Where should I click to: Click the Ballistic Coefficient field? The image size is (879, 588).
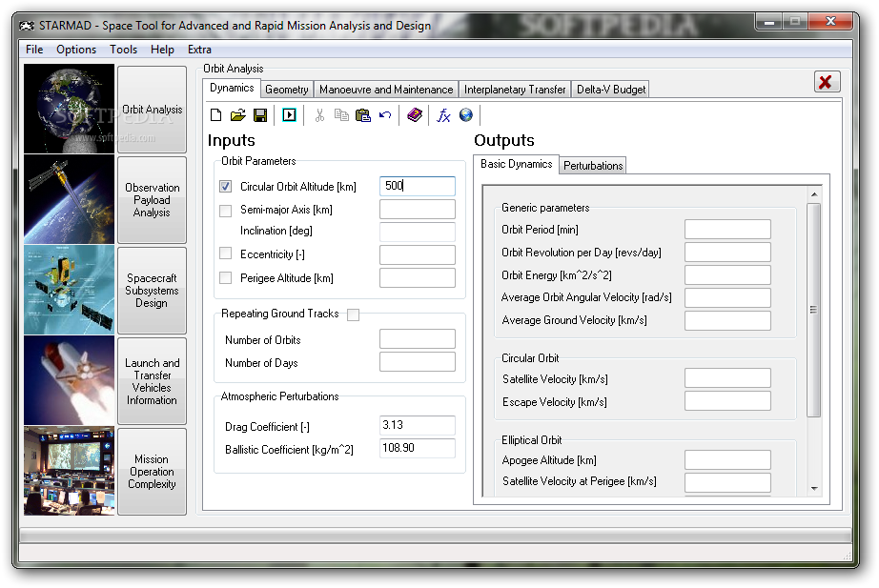coord(418,448)
